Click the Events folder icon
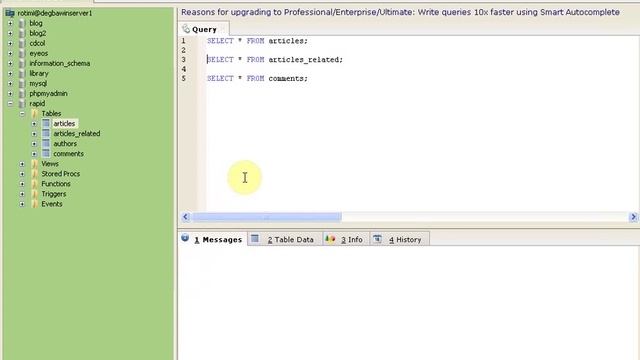Viewport: 640px width, 360px height. (35, 204)
